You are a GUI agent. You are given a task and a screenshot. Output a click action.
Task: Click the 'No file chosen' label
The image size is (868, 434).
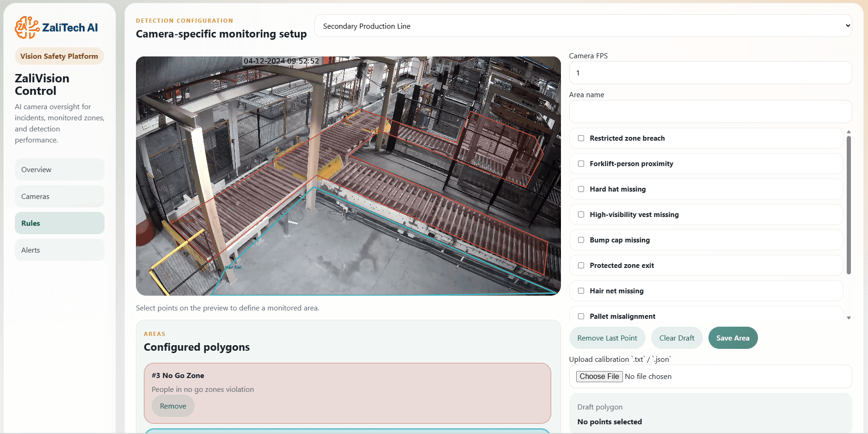(648, 377)
